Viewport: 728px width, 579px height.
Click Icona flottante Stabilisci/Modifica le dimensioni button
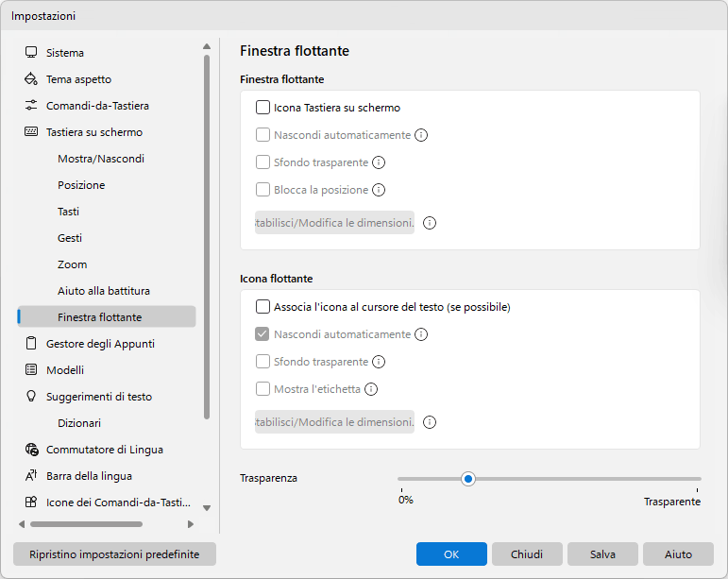(334, 422)
